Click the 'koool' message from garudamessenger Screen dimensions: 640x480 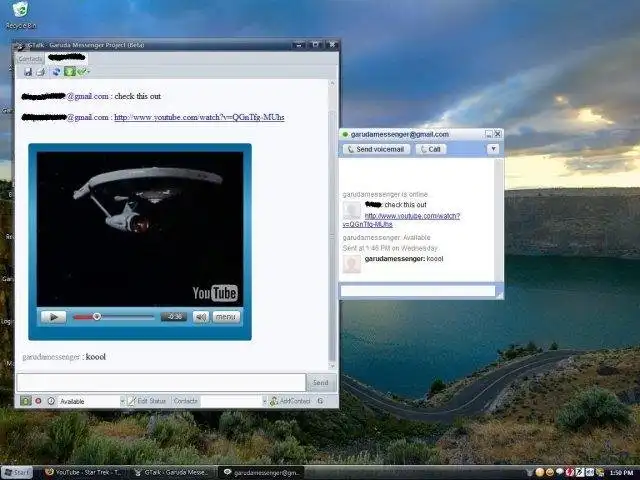tap(64, 357)
